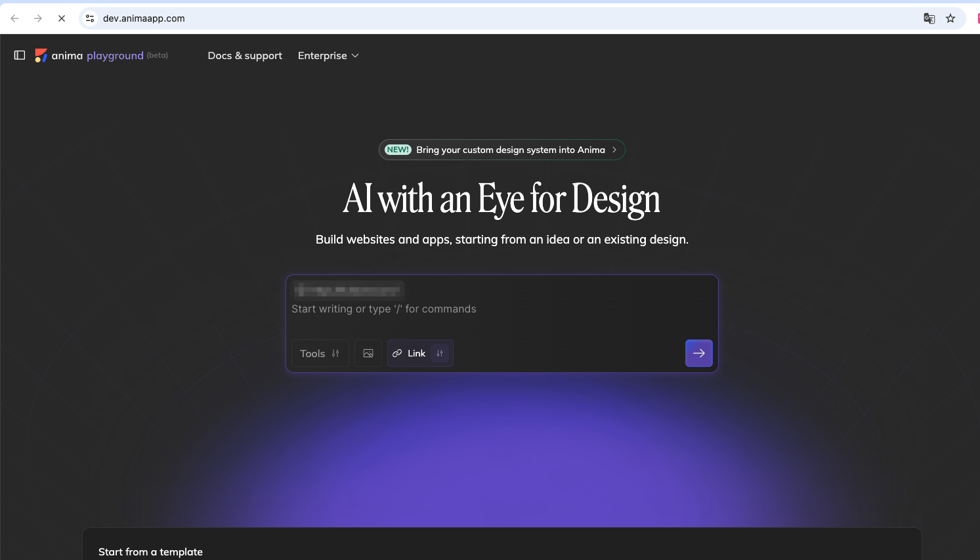Click the 'AI with an Eye for Design' heading
Image resolution: width=980 pixels, height=560 pixels.
click(x=502, y=199)
